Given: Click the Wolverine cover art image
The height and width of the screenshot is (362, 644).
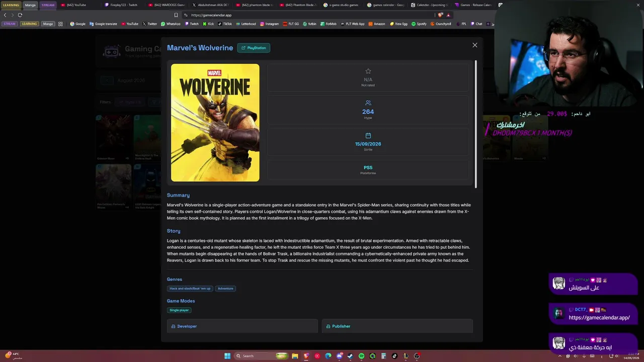Looking at the screenshot, I should pyautogui.click(x=215, y=122).
